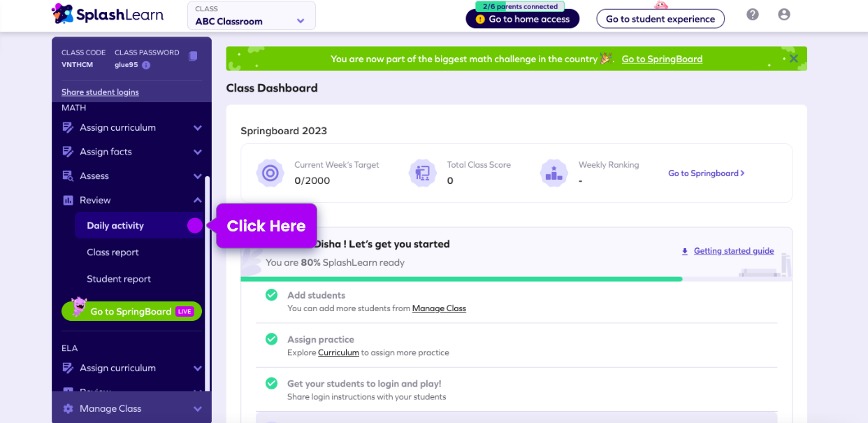Click the Weekly Ranking podium icon
The height and width of the screenshot is (423, 868).
[x=554, y=173]
